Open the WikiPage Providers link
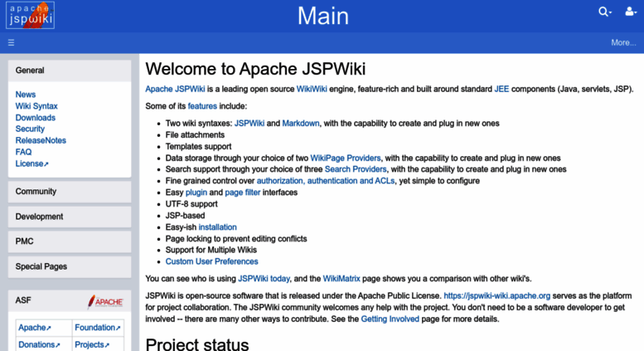644x351 pixels. (346, 158)
